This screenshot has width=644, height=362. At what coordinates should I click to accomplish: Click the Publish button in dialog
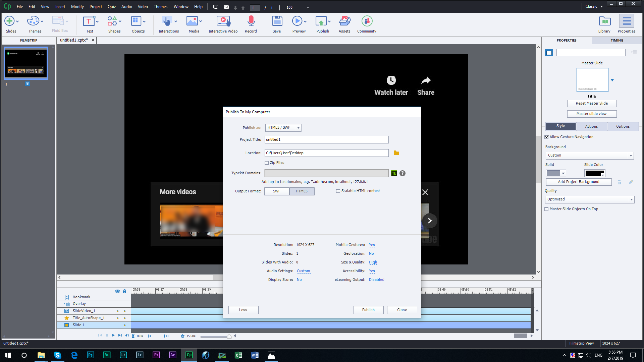(368, 310)
